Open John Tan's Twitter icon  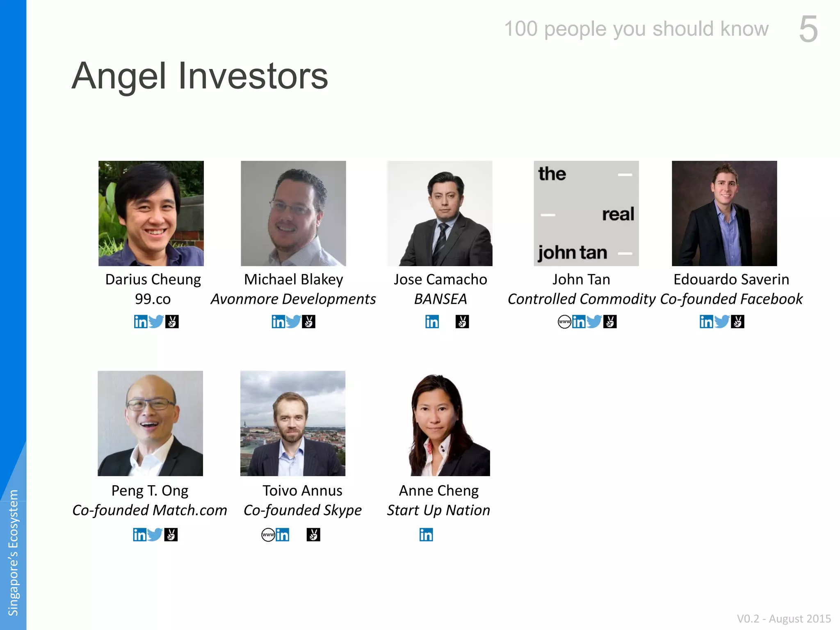pos(594,322)
